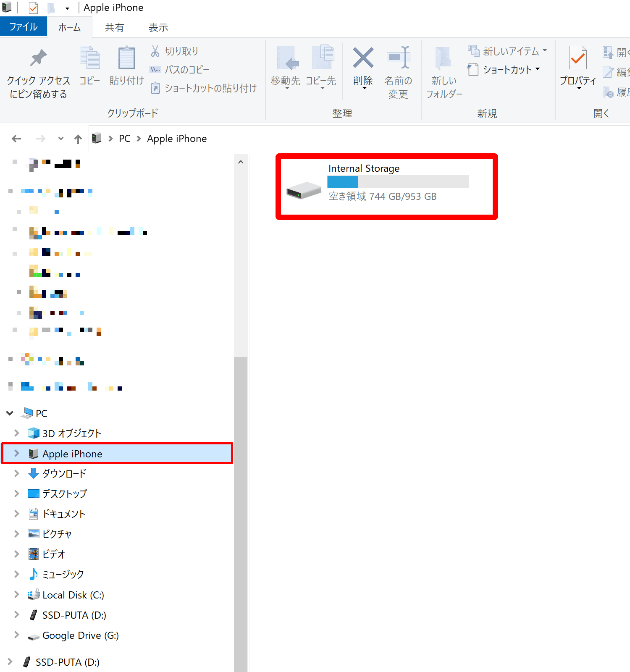
Task: Expand the 3D オブジェクト tree node
Action: pos(16,433)
